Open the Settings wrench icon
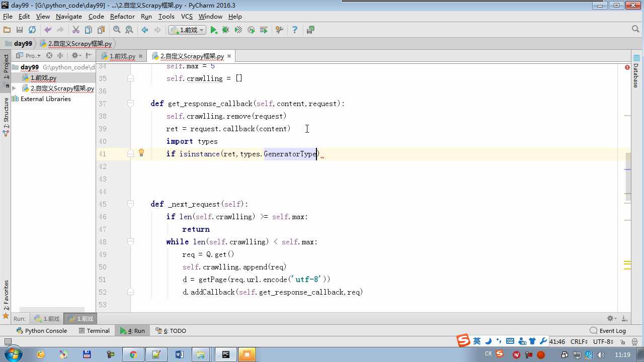 (x=279, y=30)
